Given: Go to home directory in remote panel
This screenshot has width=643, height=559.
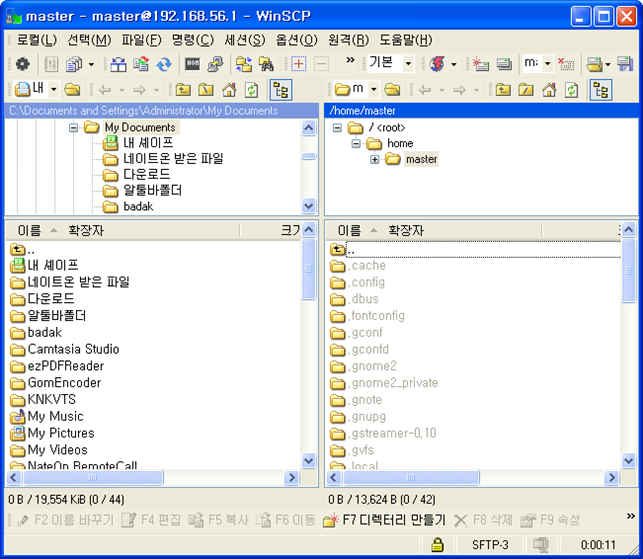Looking at the screenshot, I should coord(549,89).
